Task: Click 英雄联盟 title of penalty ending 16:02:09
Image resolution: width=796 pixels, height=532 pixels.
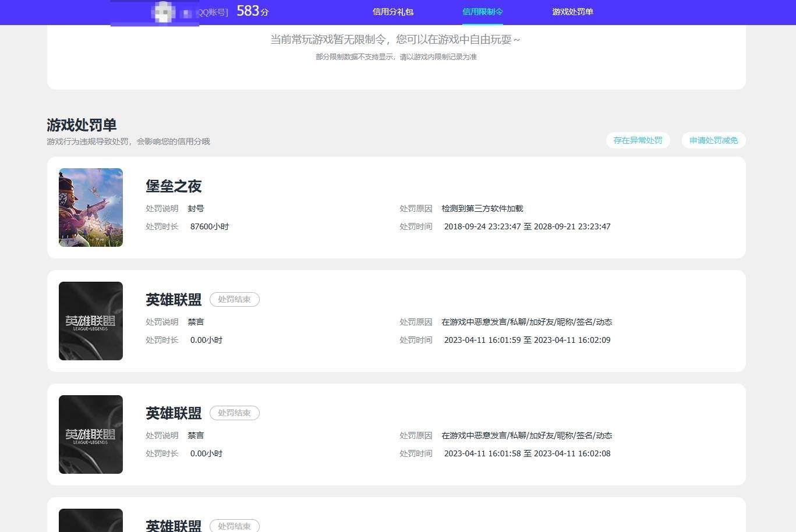Action: pos(174,300)
